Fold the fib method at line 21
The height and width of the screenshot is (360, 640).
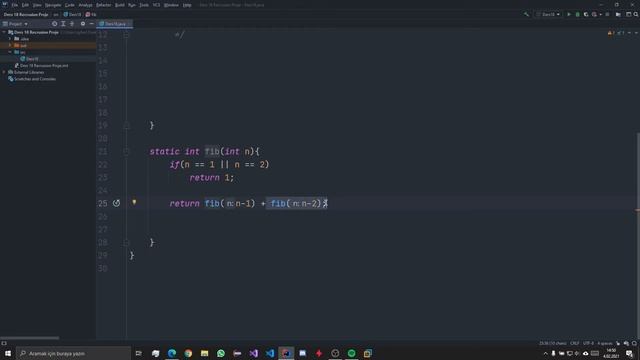tap(126, 152)
